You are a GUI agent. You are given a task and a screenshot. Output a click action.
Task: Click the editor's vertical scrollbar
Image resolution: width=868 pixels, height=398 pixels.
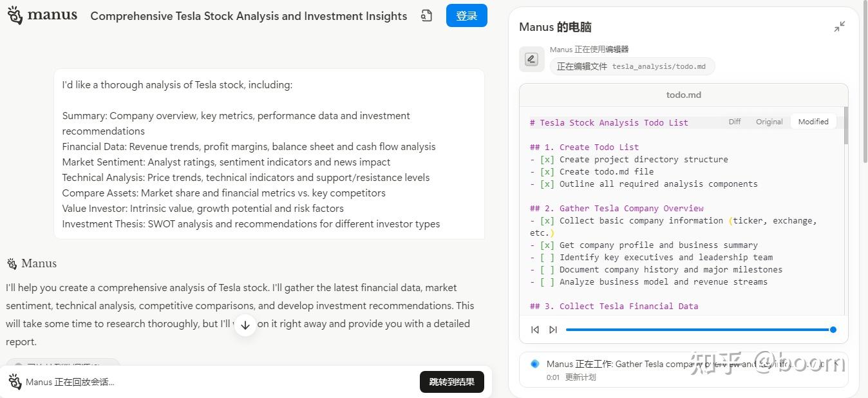pos(845,126)
